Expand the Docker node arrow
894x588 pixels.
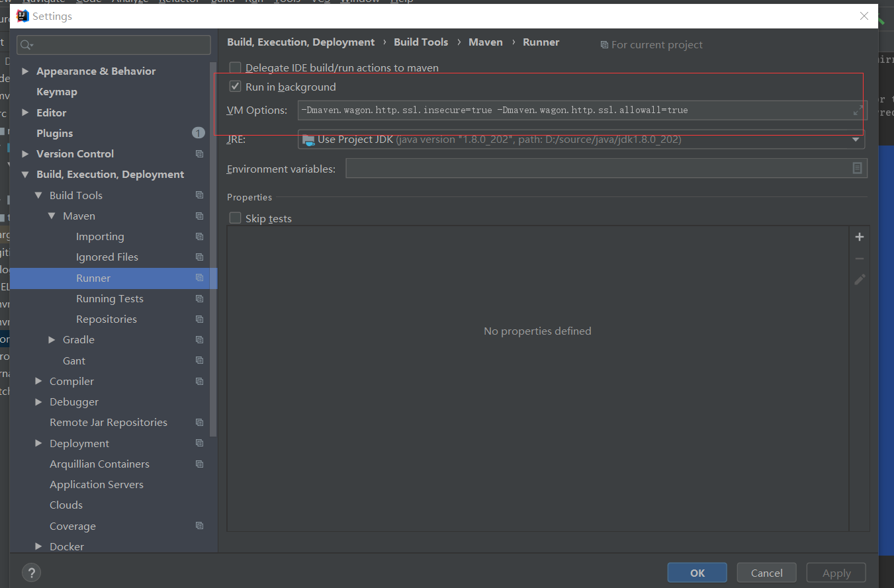click(38, 547)
